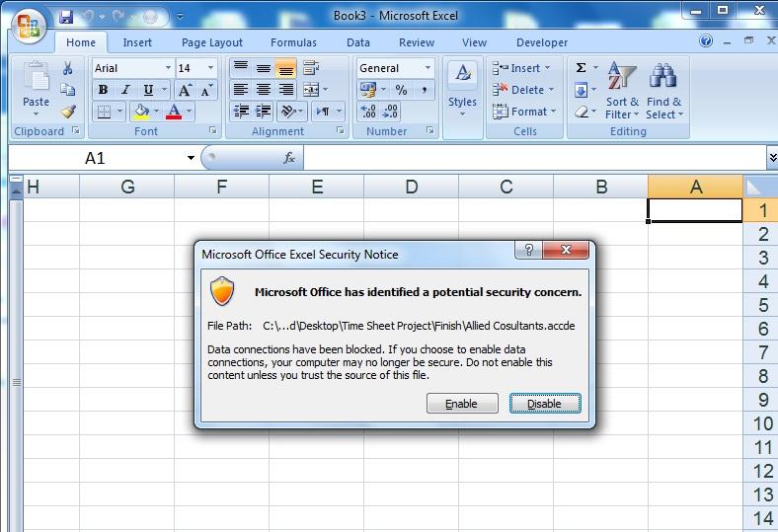The height and width of the screenshot is (532, 778).
Task: Open font size 14 dropdown
Action: tap(211, 68)
